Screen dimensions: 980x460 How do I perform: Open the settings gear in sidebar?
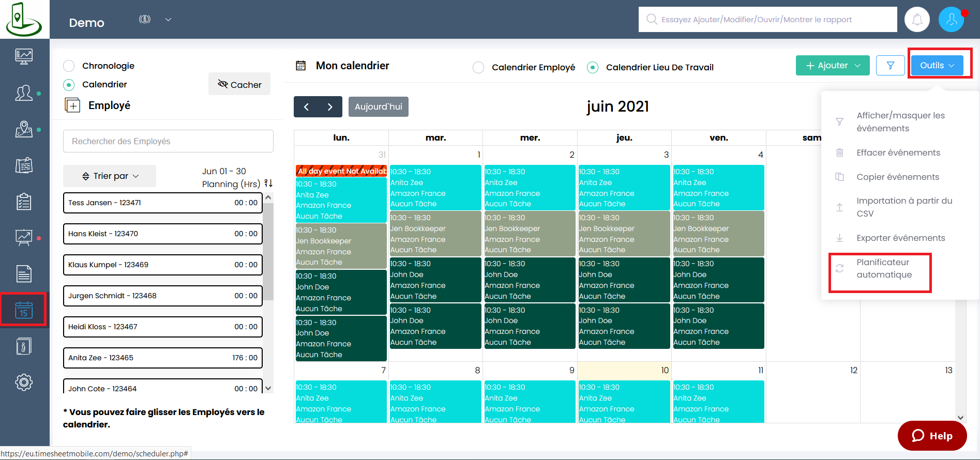pyautogui.click(x=24, y=382)
